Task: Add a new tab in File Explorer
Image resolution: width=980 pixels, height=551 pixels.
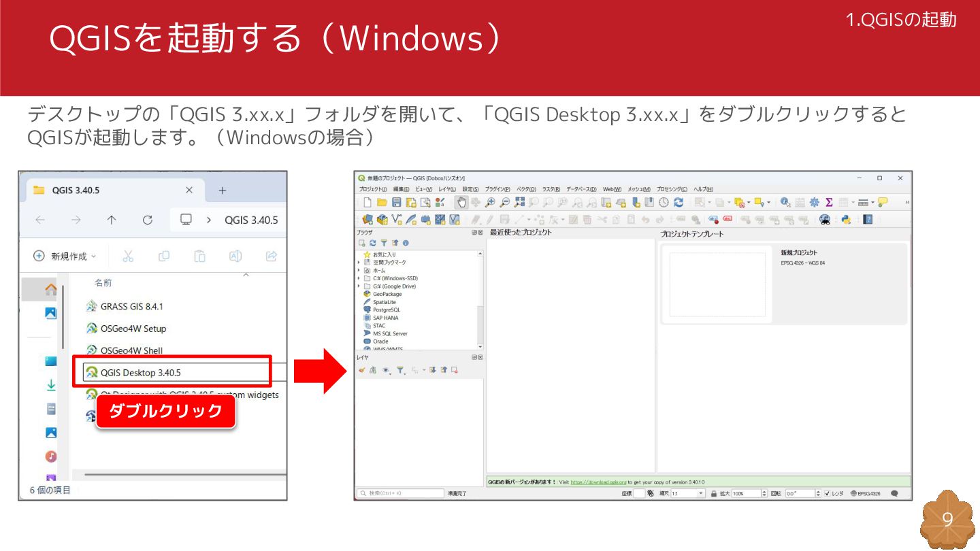Action: pyautogui.click(x=222, y=190)
